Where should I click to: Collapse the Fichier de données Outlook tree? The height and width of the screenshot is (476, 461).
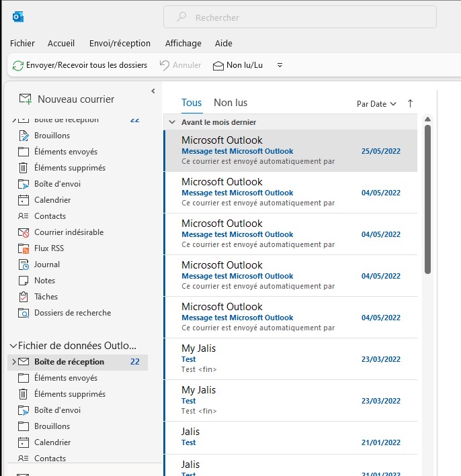coord(13,346)
